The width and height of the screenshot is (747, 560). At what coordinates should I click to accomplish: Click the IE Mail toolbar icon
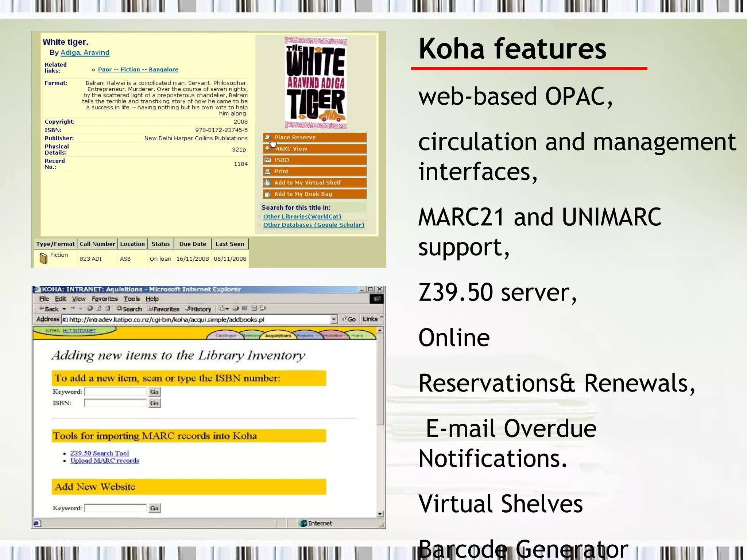(x=221, y=308)
